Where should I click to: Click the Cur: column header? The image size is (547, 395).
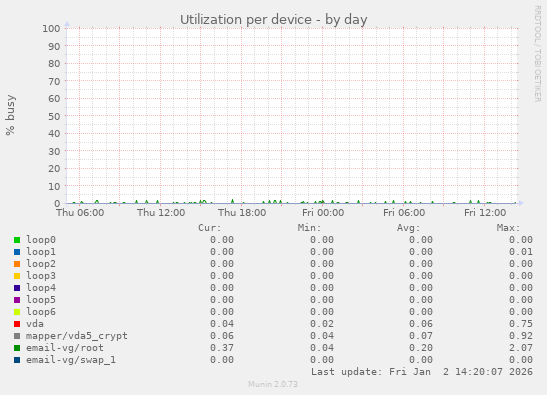point(210,228)
